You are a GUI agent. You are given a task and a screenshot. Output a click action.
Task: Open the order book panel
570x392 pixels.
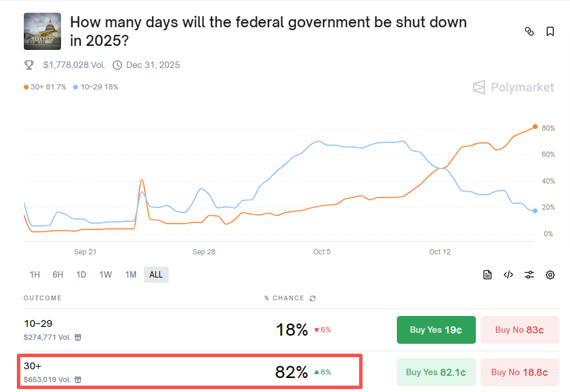487,274
